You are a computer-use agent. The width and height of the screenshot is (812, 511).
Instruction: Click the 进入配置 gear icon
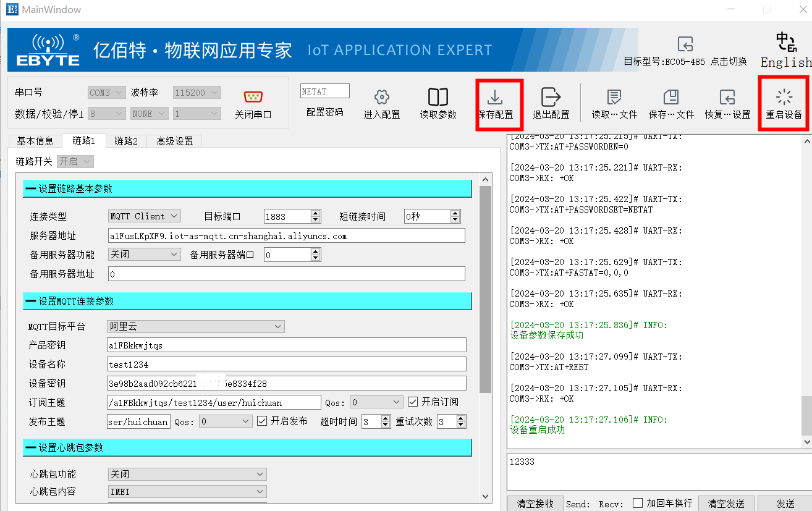coord(381,103)
